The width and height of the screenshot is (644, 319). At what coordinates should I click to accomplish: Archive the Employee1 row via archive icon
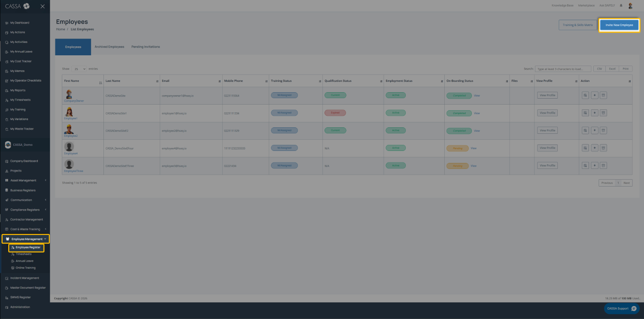(x=603, y=113)
